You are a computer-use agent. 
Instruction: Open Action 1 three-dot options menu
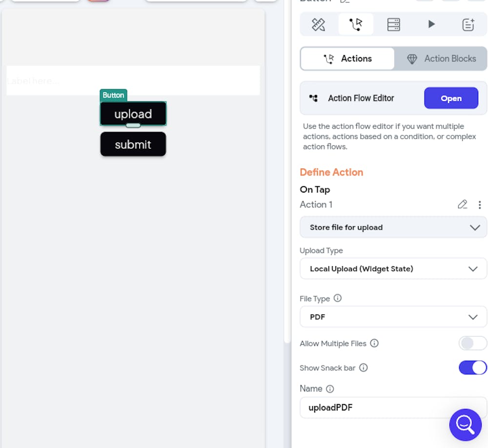[x=480, y=205]
